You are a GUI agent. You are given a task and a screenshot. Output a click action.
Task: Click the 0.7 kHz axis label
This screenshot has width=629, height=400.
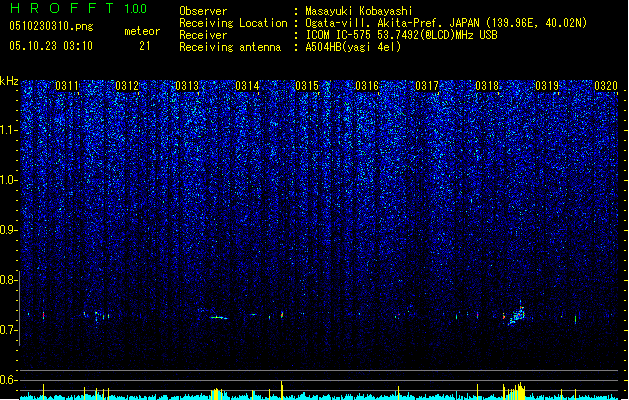coord(9,330)
